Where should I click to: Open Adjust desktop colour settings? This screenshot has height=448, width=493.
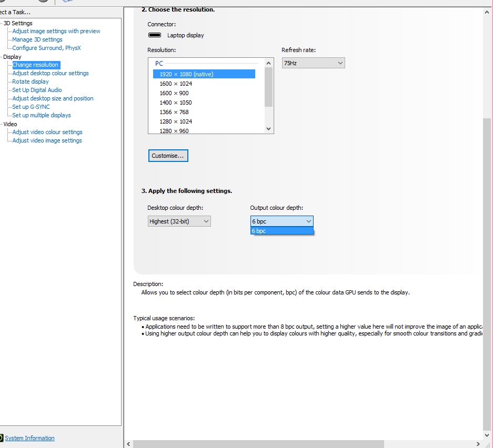pos(51,73)
